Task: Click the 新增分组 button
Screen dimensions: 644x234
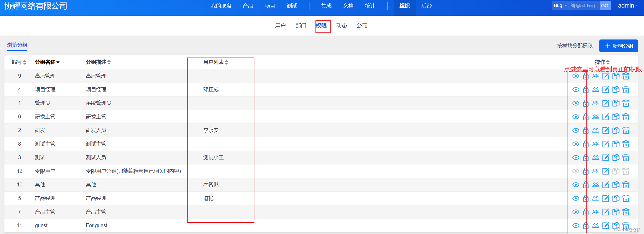Action: [x=619, y=46]
